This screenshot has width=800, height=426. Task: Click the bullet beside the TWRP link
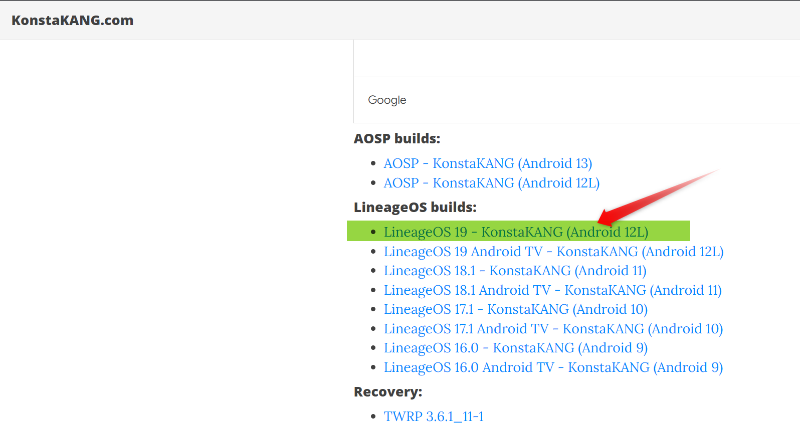pos(373,417)
